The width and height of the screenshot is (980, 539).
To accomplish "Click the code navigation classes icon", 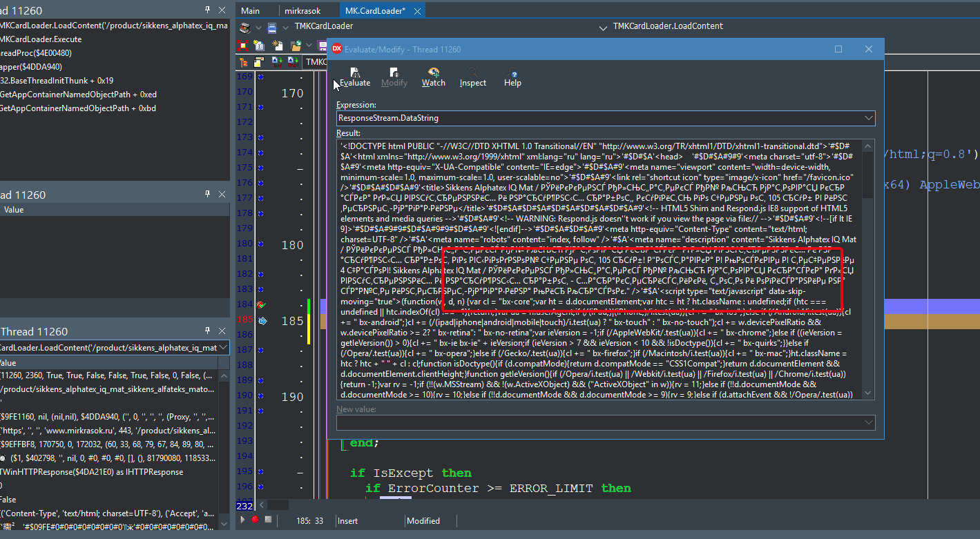I will pyautogui.click(x=245, y=28).
